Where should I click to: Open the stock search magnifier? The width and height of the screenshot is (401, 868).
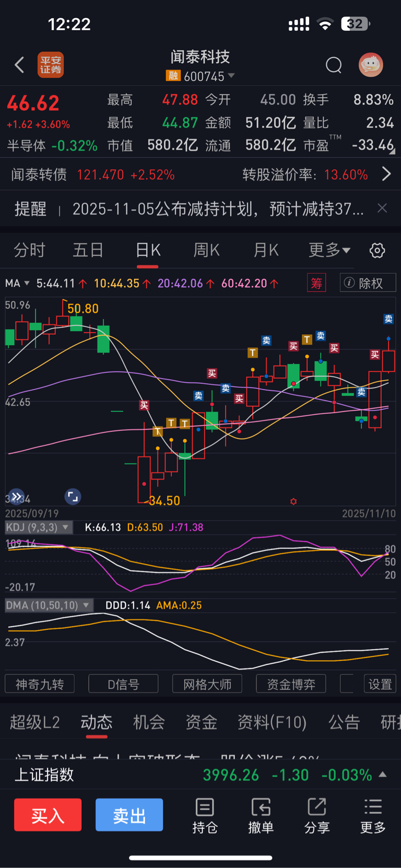click(334, 65)
